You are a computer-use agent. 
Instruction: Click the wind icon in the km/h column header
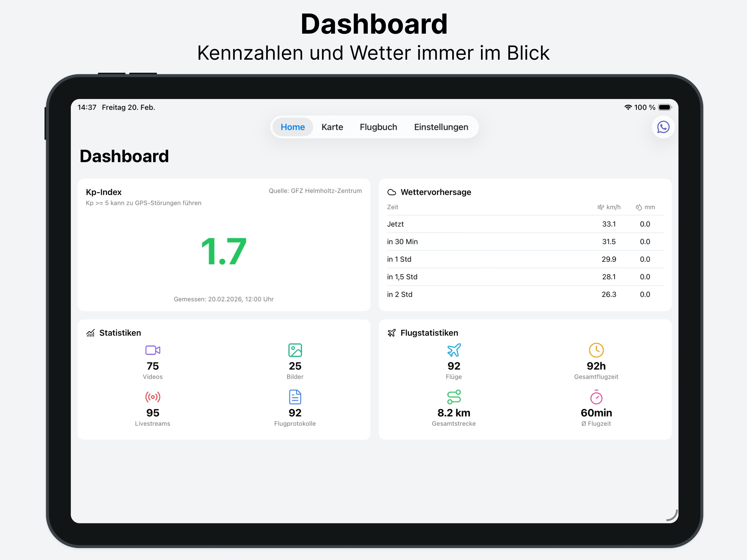[600, 207]
